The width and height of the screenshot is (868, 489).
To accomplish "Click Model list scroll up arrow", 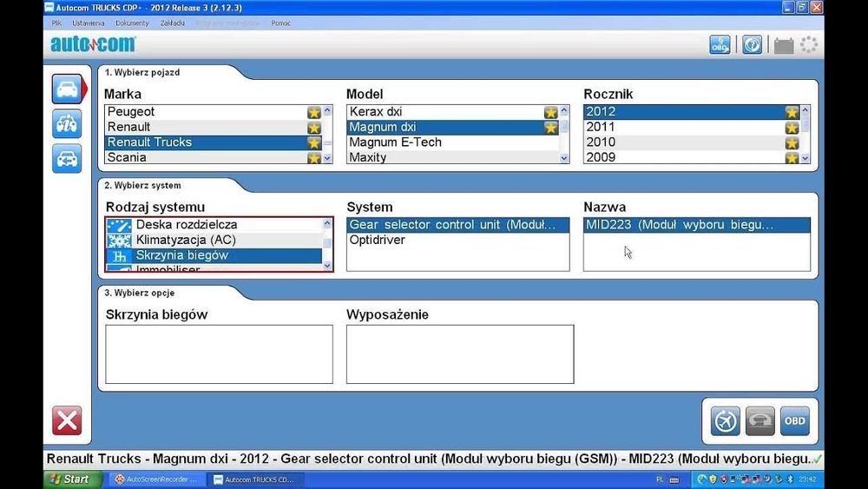I will [x=564, y=111].
